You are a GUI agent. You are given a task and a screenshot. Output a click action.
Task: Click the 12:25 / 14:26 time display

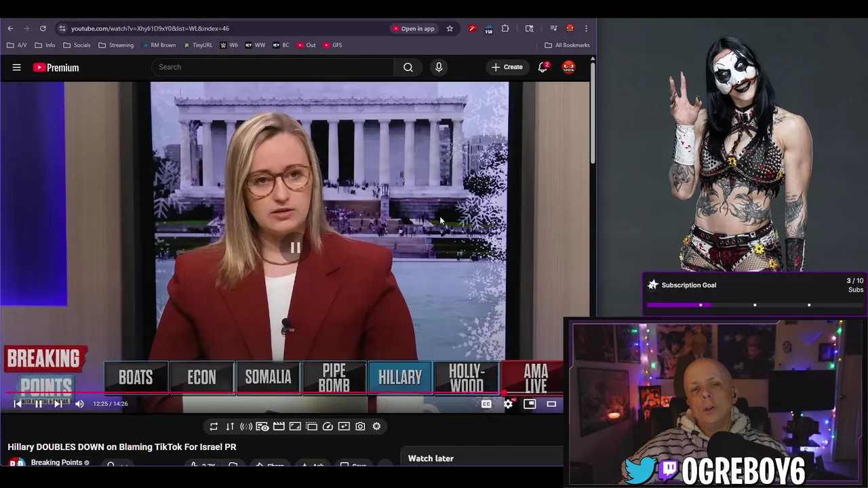(110, 404)
